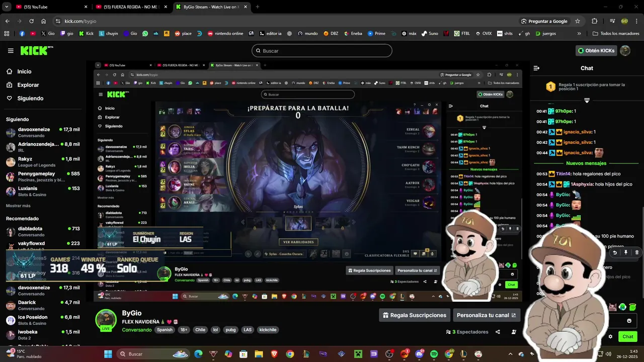Open the Facebook bookmark icon
The image size is (644, 362).
22,34
